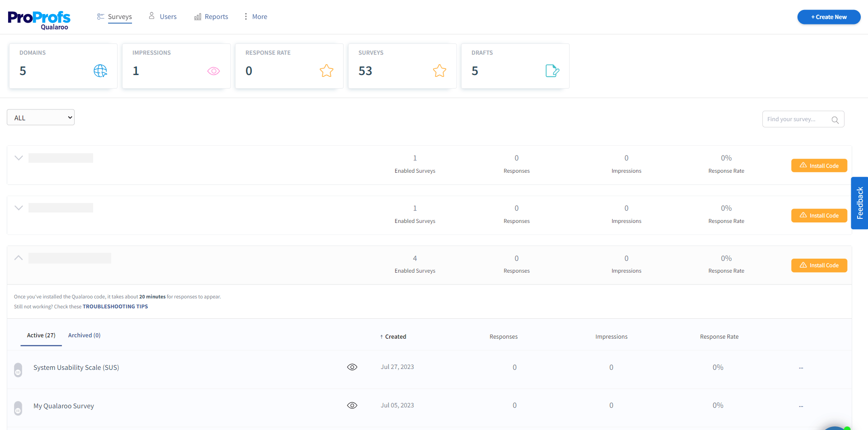The image size is (868, 430).
Task: Click the Reports bar chart icon
Action: click(x=198, y=17)
